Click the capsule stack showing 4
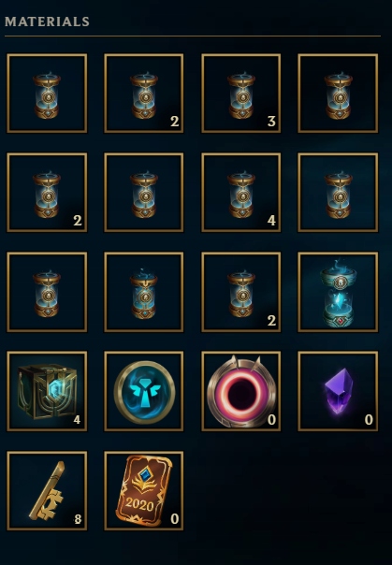This screenshot has height=565, width=392. 241,193
